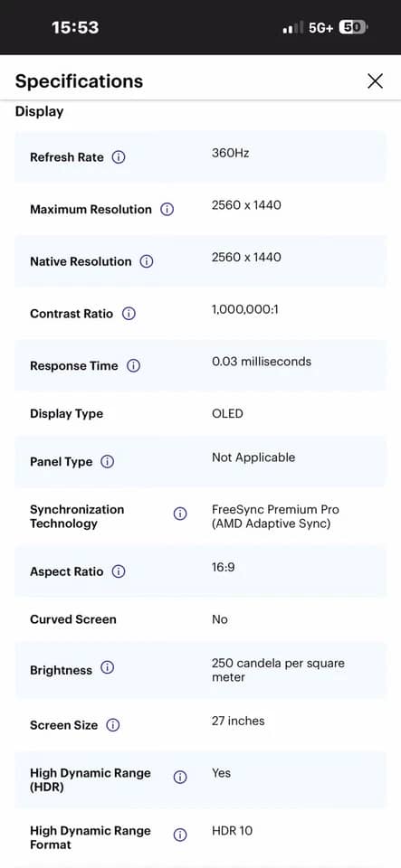This screenshot has width=401, height=868.
Task: Open the Response Time info tooltip icon
Action: [x=133, y=366]
